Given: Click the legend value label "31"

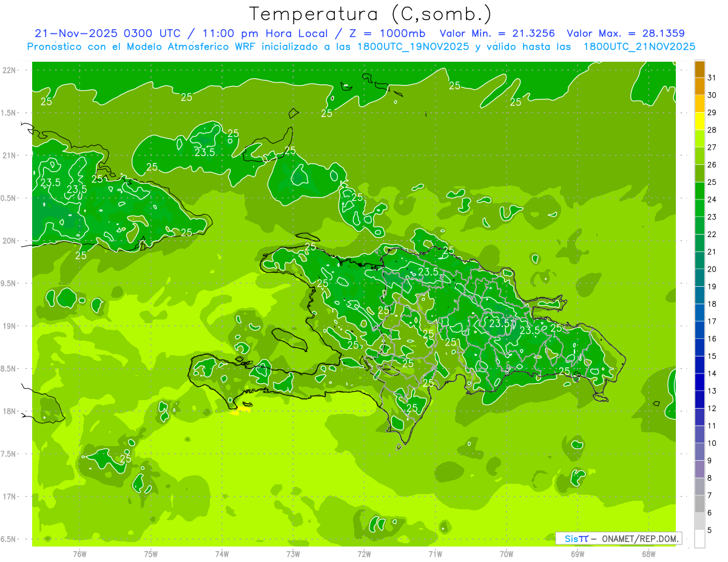Looking at the screenshot, I should tap(712, 78).
